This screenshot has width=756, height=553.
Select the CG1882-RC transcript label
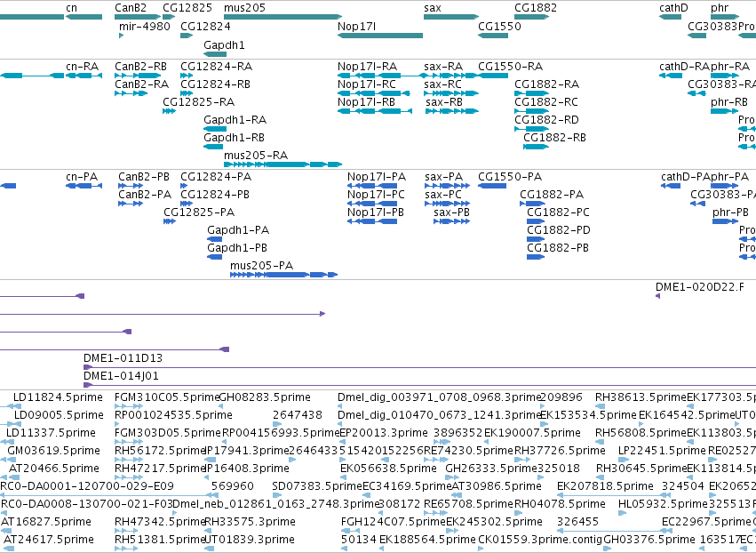tap(546, 102)
